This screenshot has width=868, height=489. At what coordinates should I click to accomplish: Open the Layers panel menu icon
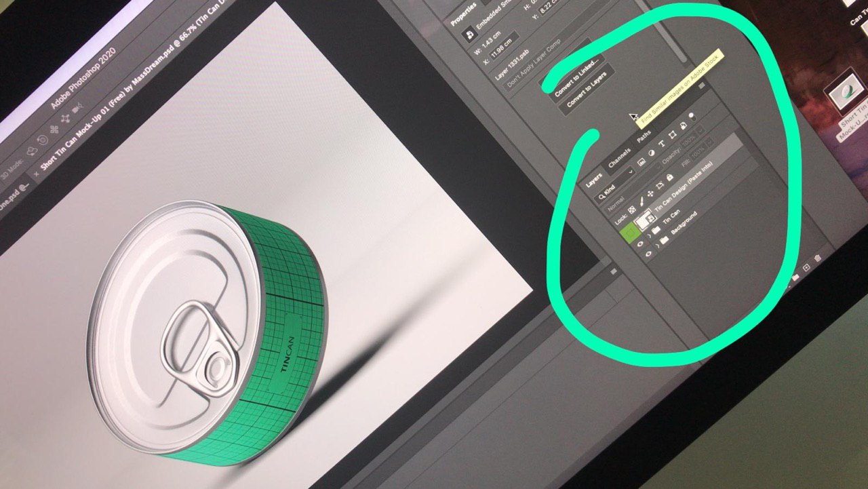tap(701, 84)
